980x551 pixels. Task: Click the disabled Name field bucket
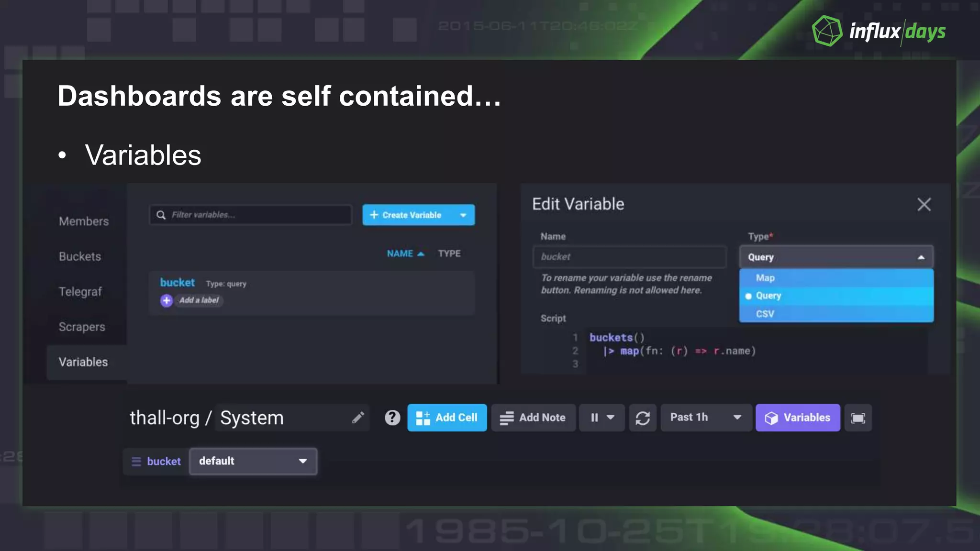[630, 257]
